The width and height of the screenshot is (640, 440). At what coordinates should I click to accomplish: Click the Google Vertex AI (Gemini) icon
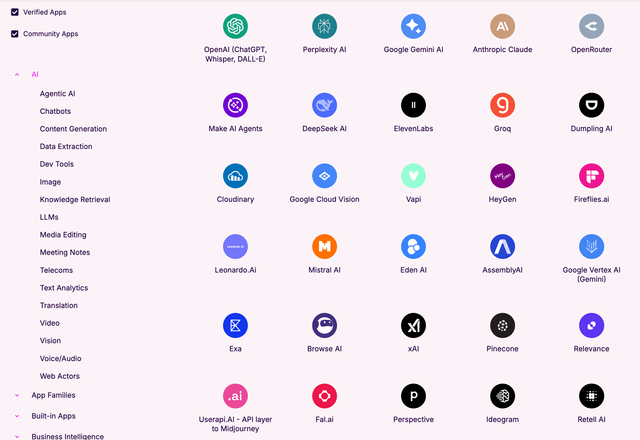(591, 247)
